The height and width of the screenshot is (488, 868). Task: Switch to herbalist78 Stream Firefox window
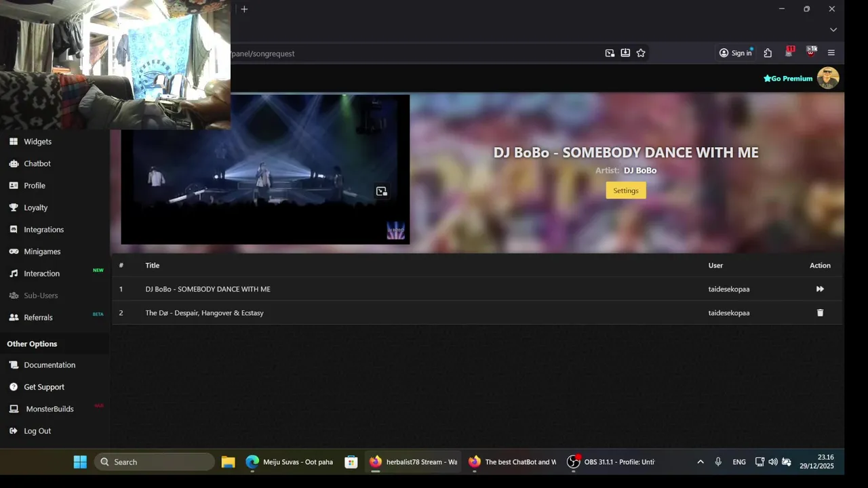[413, 462]
